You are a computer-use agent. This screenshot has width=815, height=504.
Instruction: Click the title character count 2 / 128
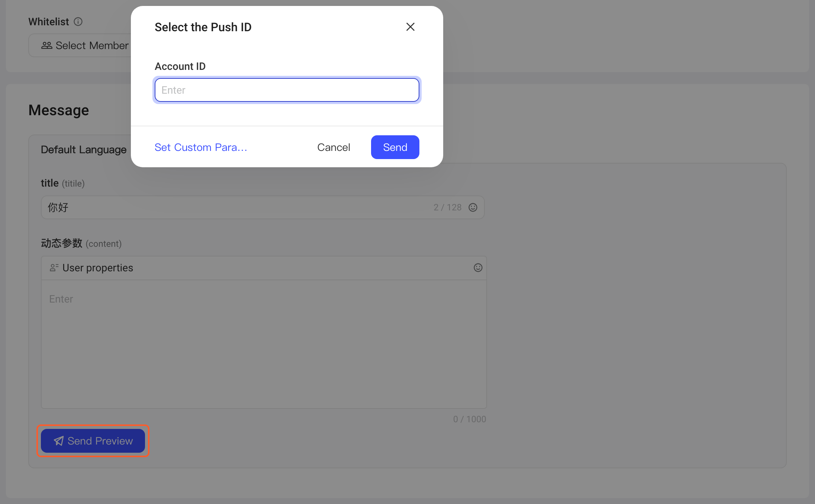[x=447, y=207]
